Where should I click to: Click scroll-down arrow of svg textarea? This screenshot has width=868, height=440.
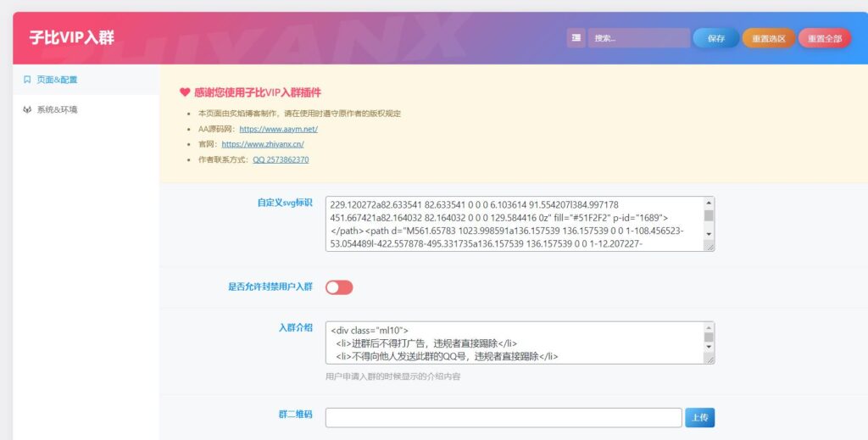[709, 233]
